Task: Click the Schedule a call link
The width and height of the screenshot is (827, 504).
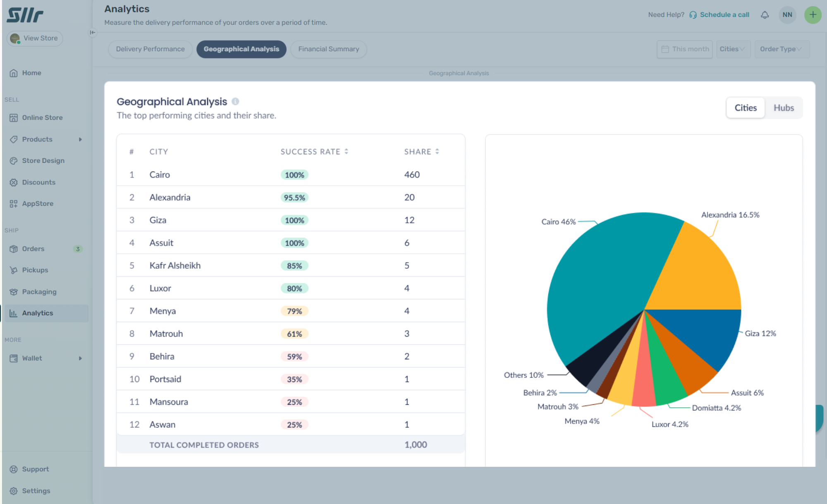Action: 724,15
